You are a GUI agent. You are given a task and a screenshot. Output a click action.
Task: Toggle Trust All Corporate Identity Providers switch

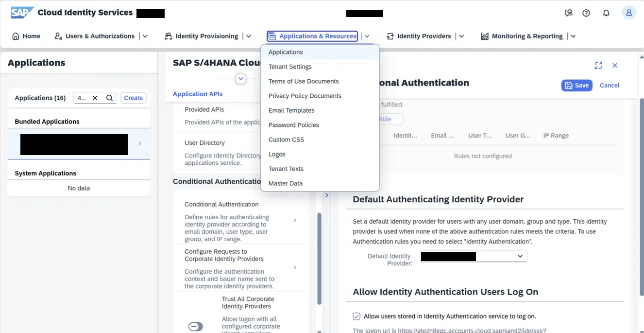pyautogui.click(x=196, y=327)
